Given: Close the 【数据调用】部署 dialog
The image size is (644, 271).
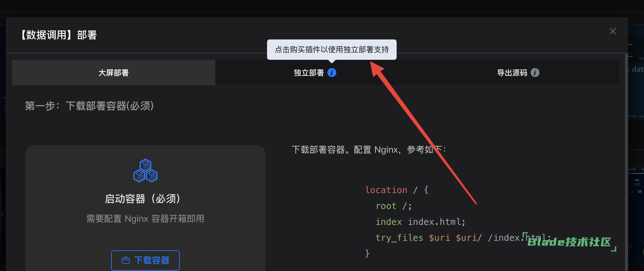Looking at the screenshot, I should (613, 31).
